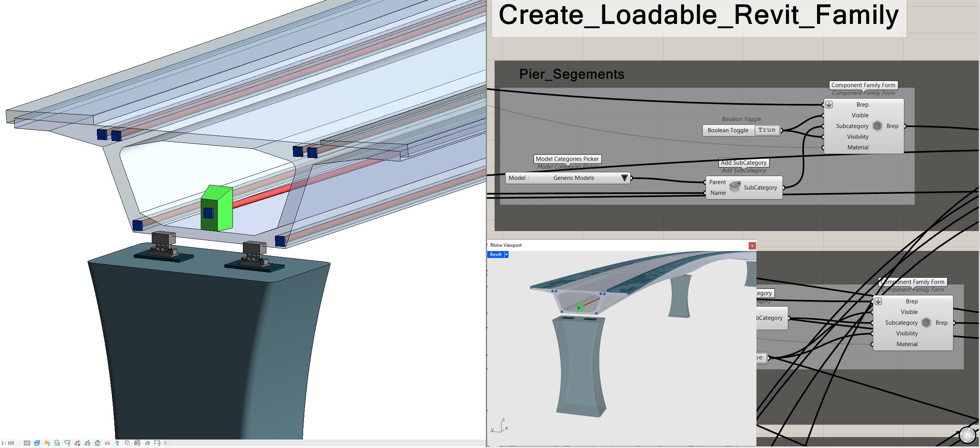Switch Boolean Toggle True value
This screenshot has height=448, width=980.
[766, 130]
